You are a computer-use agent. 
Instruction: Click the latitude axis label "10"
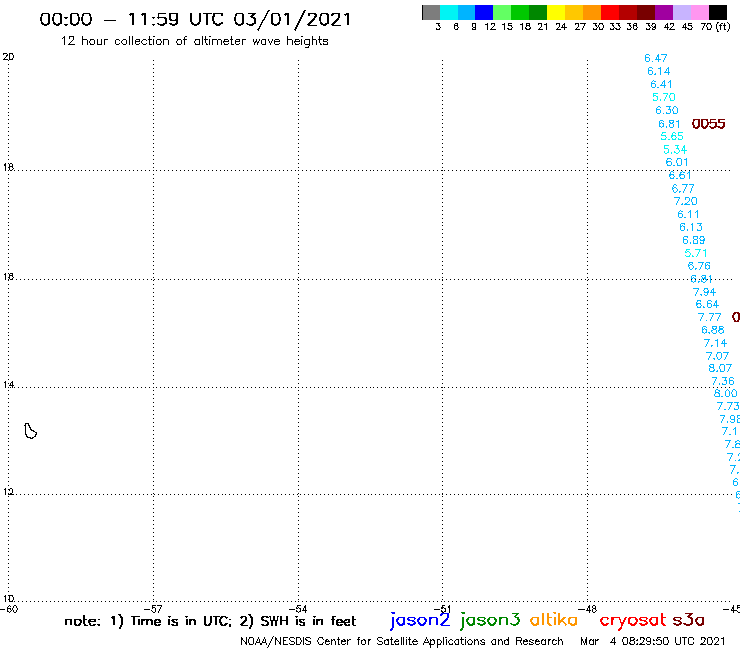click(8, 599)
